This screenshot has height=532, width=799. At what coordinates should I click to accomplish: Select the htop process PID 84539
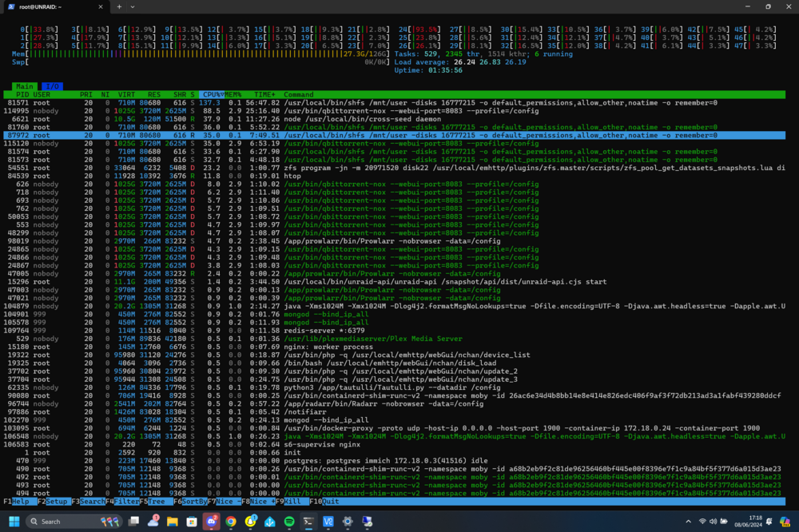click(394, 176)
